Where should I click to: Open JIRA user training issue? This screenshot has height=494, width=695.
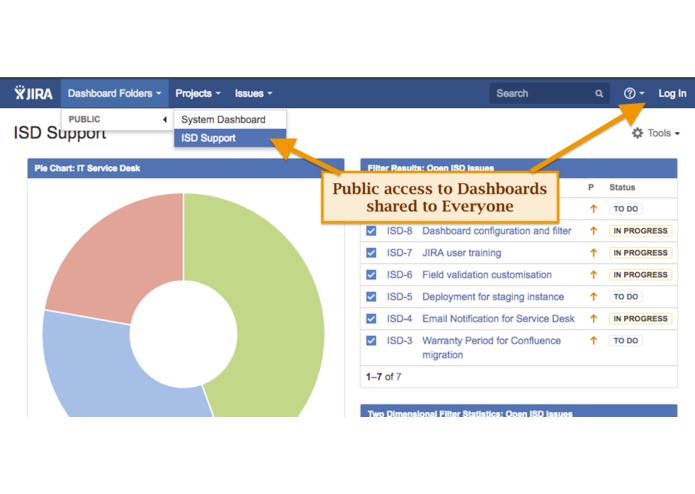[x=462, y=253]
